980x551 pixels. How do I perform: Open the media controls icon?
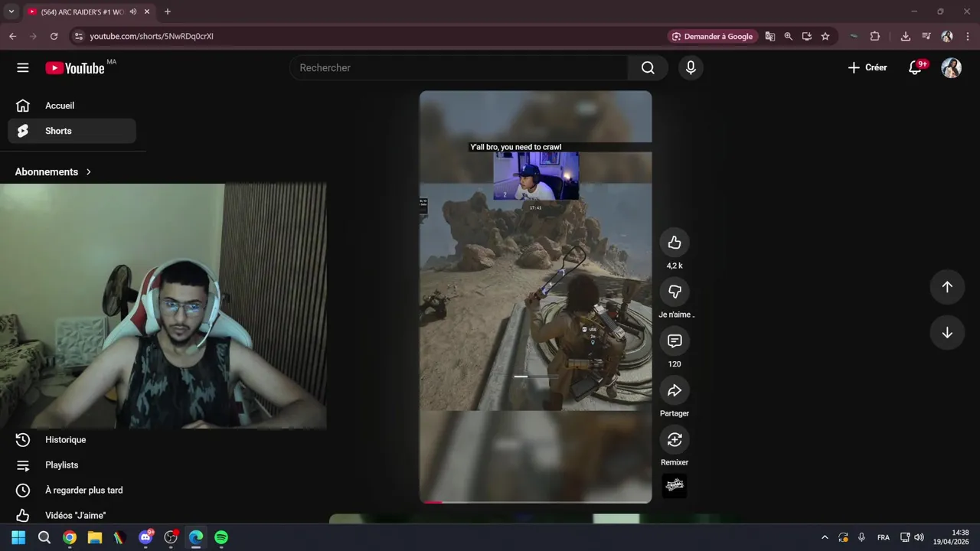pyautogui.click(x=926, y=36)
